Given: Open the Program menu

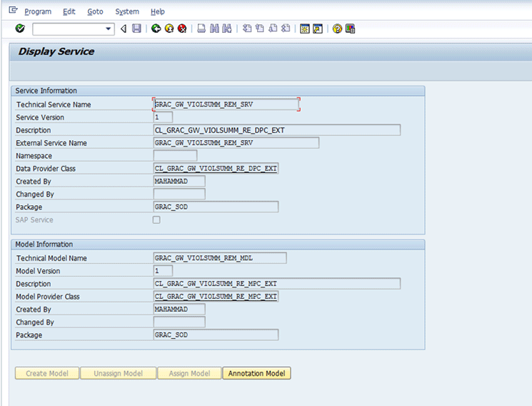Looking at the screenshot, I should [38, 11].
